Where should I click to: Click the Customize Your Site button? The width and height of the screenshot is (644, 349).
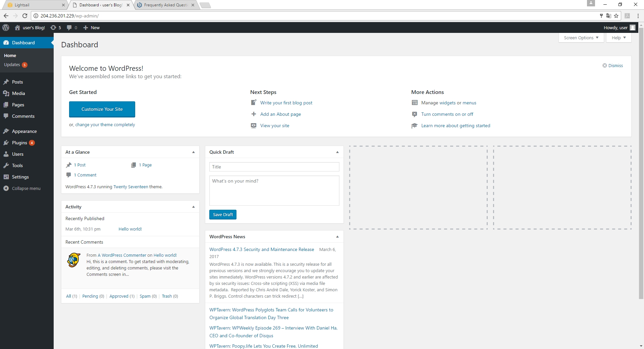pyautogui.click(x=102, y=109)
